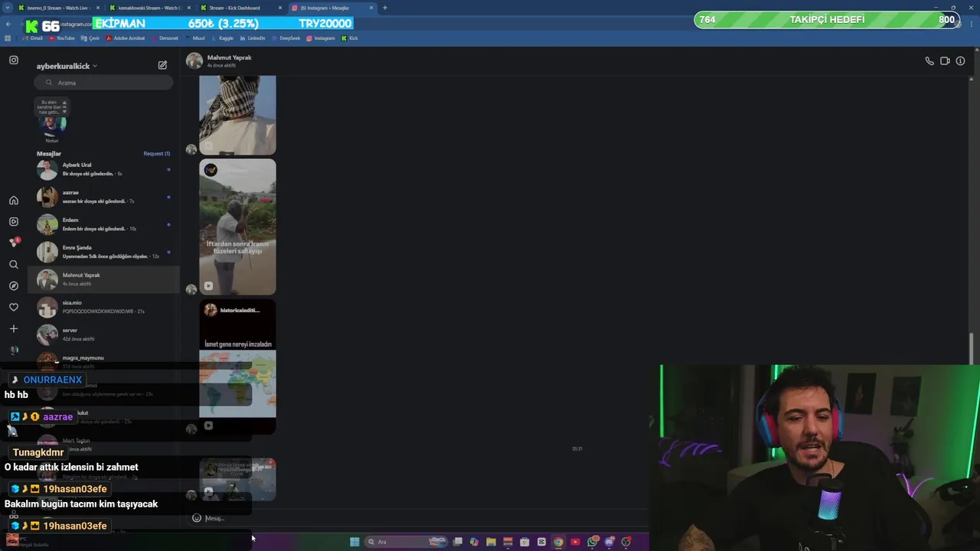Viewport: 980px width, 551px height.
Task: Open the Messages icon with red badge
Action: click(14, 243)
